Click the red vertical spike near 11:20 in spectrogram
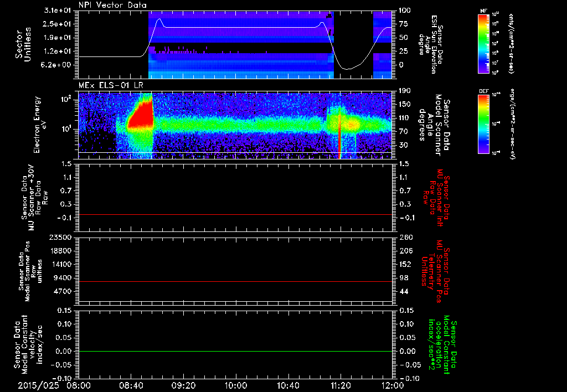 pyautogui.click(x=339, y=136)
